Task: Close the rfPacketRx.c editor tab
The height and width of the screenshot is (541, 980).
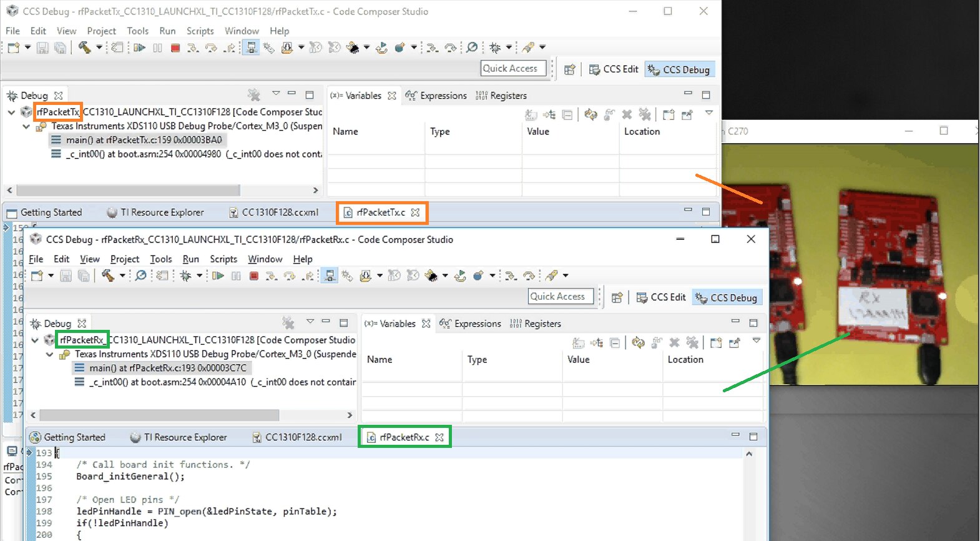Action: [x=439, y=437]
